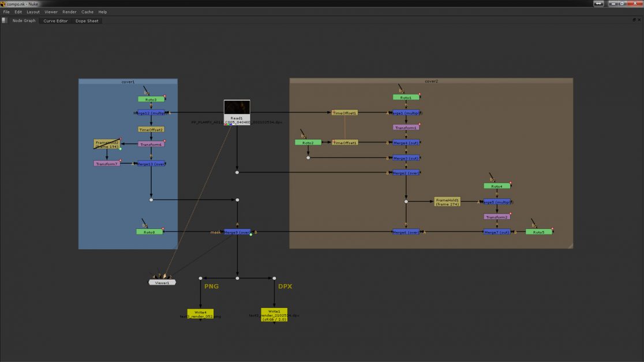Viewport: 644px width, 362px height.
Task: Select the green Roto5 node
Action: coord(538,232)
